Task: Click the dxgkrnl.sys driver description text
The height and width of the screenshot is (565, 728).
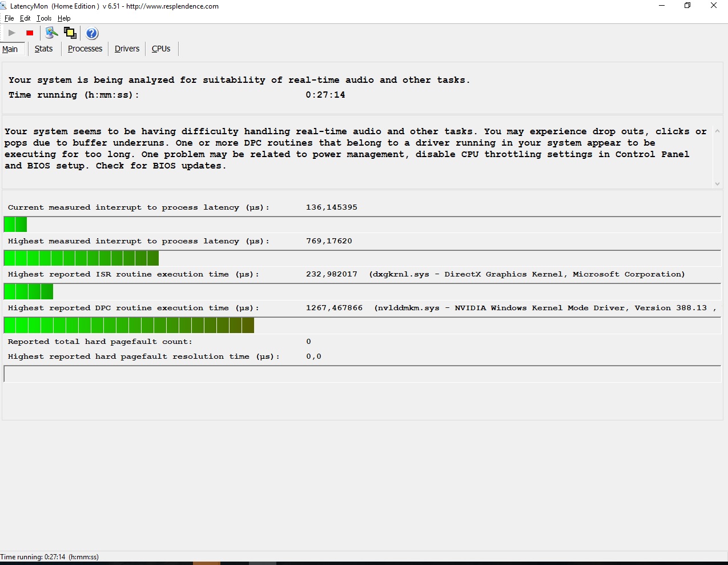Action: tap(527, 274)
